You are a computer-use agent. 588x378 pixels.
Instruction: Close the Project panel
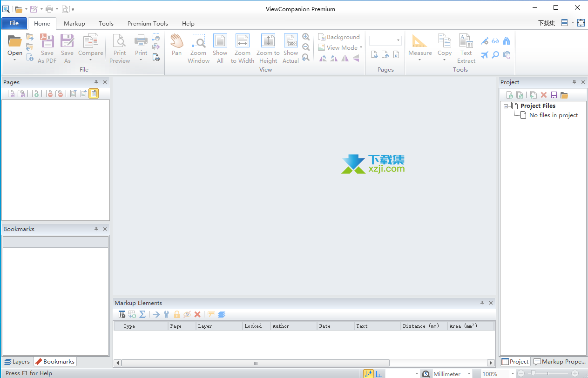(x=583, y=82)
